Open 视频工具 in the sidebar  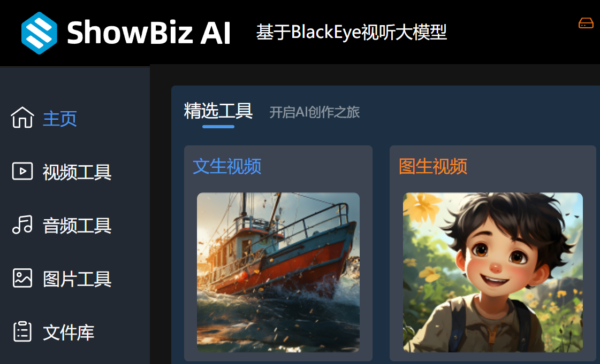coord(77,172)
